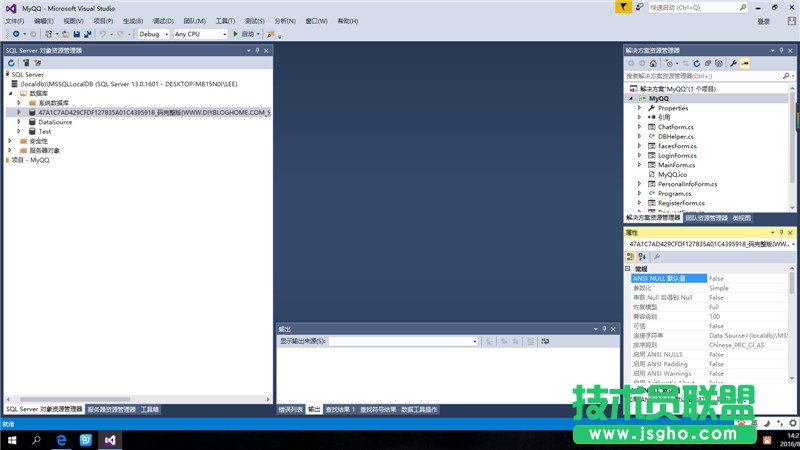The height and width of the screenshot is (450, 800).
Task: Click the Pending Changes filter clock icon
Action: (x=669, y=63)
